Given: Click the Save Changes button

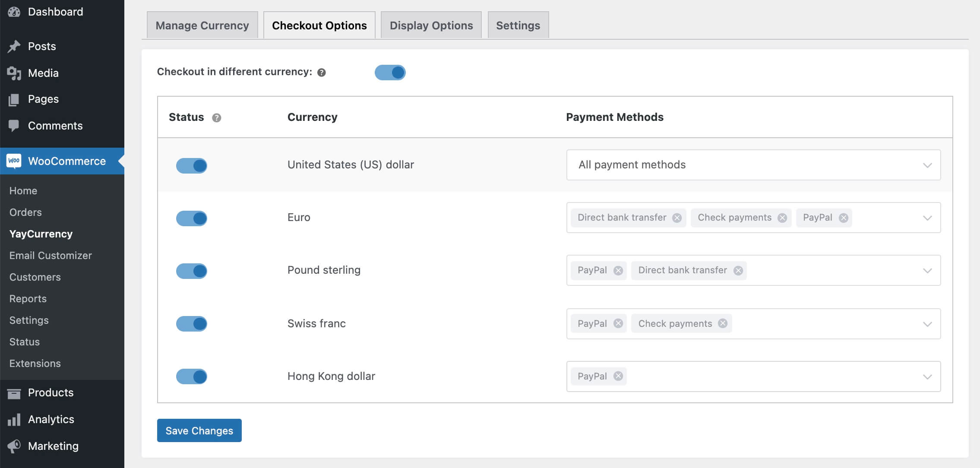Looking at the screenshot, I should point(199,430).
